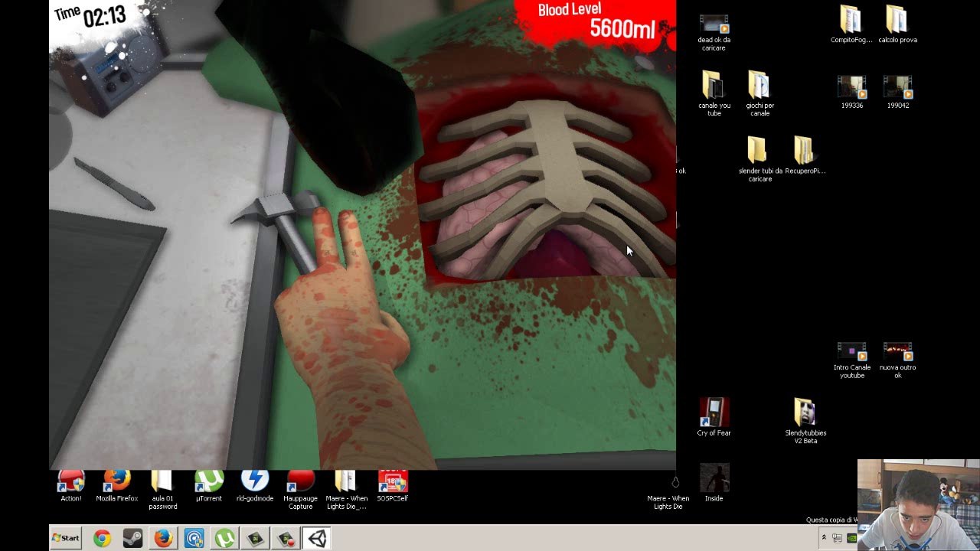This screenshot has width=980, height=551.
Task: Open the 'Slendytubbies V2 Beta' folder
Action: click(805, 421)
